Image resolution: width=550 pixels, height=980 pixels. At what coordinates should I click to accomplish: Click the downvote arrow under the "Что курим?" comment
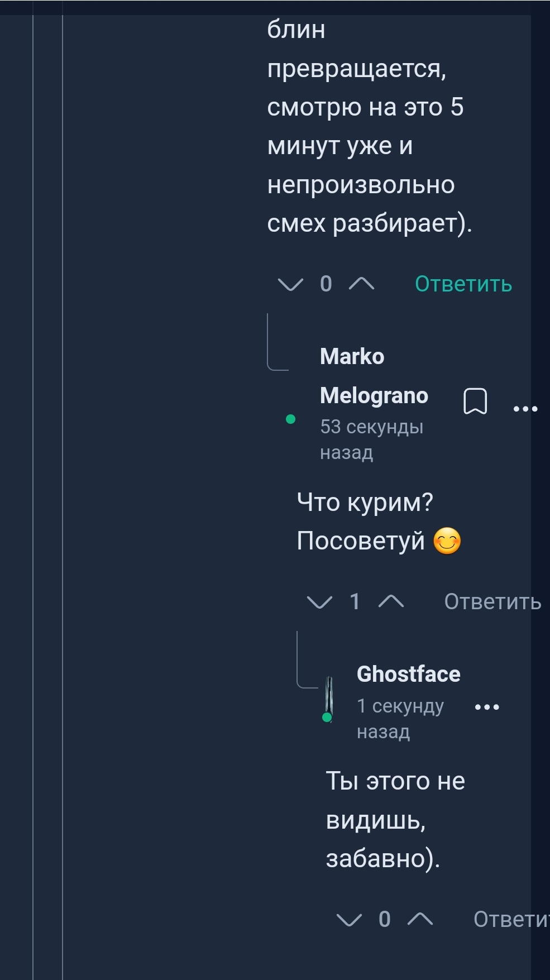[318, 603]
